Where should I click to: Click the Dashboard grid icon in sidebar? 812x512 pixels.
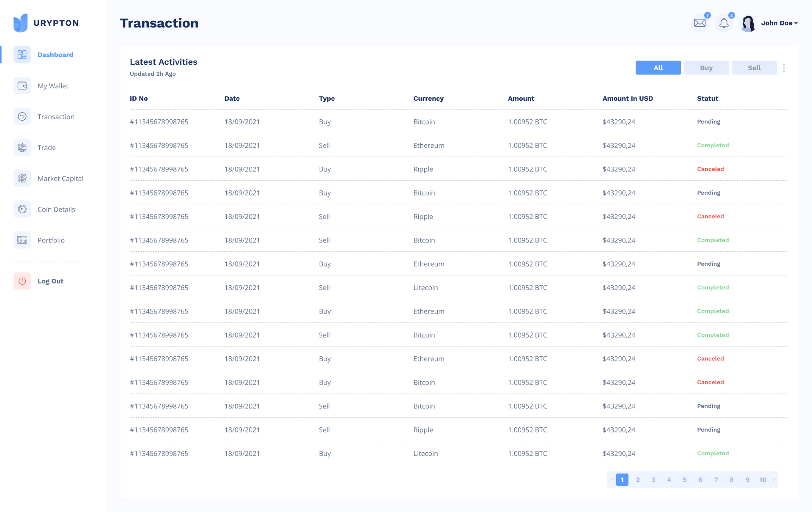[x=22, y=55]
